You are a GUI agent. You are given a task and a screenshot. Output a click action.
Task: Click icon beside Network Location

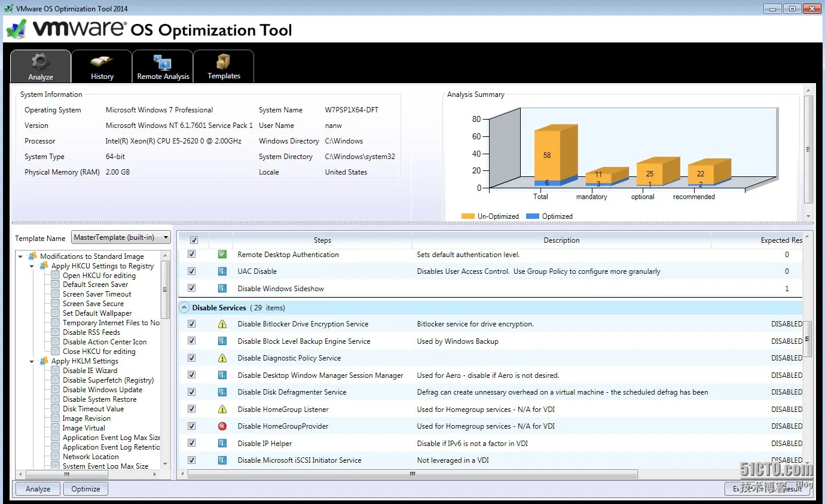click(56, 457)
